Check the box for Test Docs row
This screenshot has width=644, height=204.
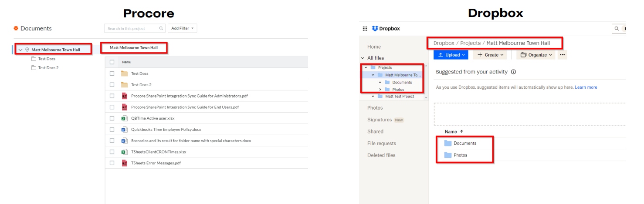pyautogui.click(x=112, y=74)
